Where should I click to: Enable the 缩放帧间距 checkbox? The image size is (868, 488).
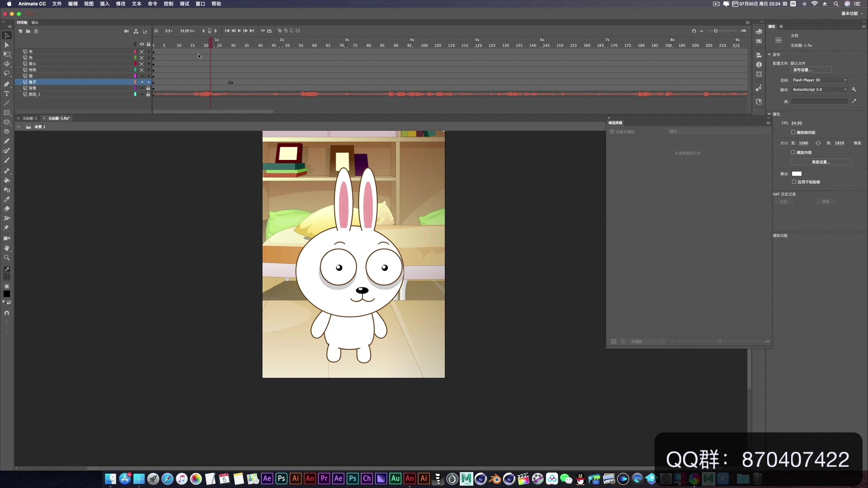pyautogui.click(x=793, y=132)
